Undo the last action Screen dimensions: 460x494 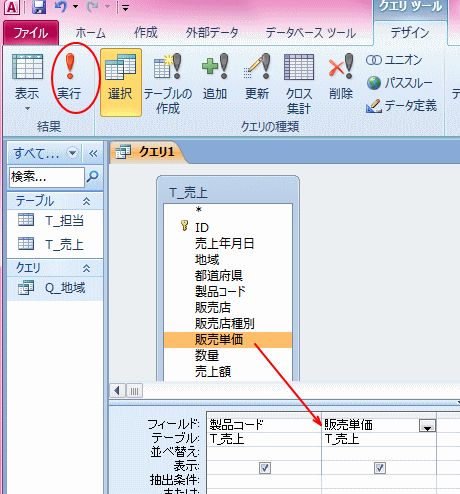61,7
